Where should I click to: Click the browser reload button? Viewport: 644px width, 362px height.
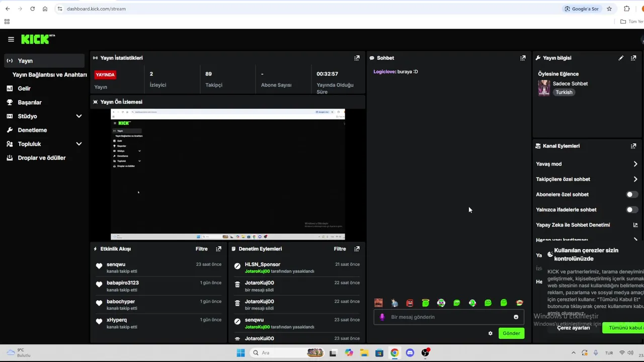32,9
